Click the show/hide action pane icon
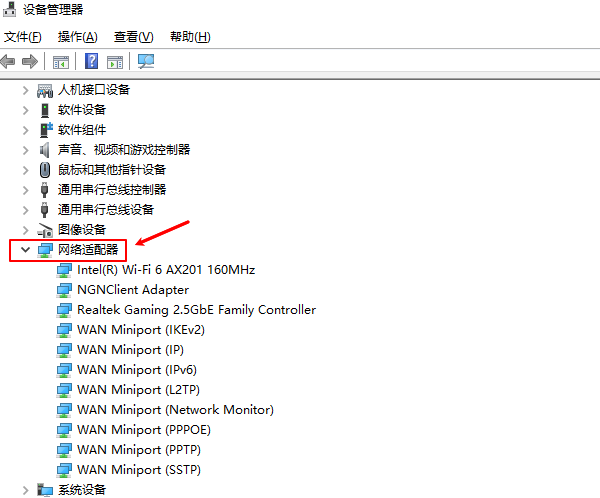Screen dimensions: 600x498 [x=115, y=62]
